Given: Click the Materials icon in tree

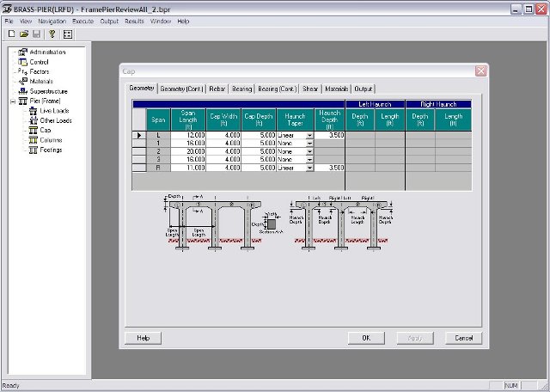Looking at the screenshot, I should pos(23,82).
